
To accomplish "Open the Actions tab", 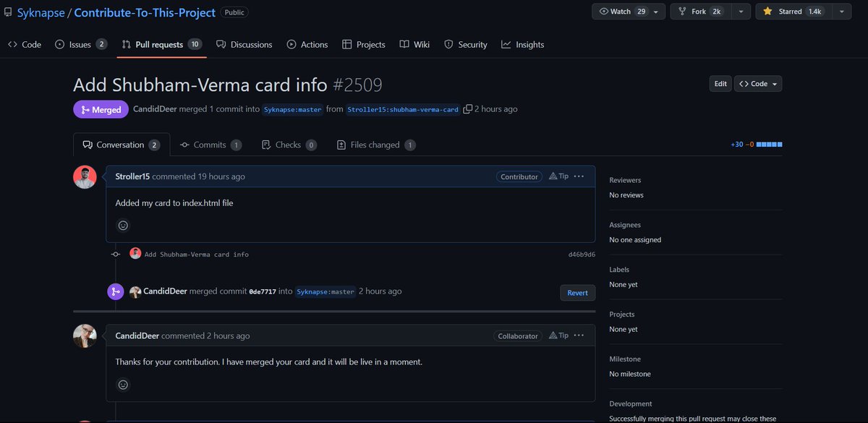I will (x=307, y=44).
